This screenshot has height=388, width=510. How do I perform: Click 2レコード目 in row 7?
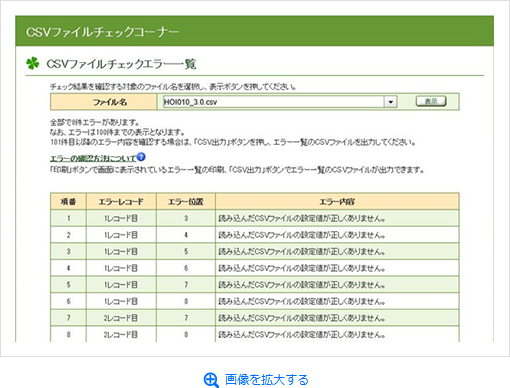120,318
